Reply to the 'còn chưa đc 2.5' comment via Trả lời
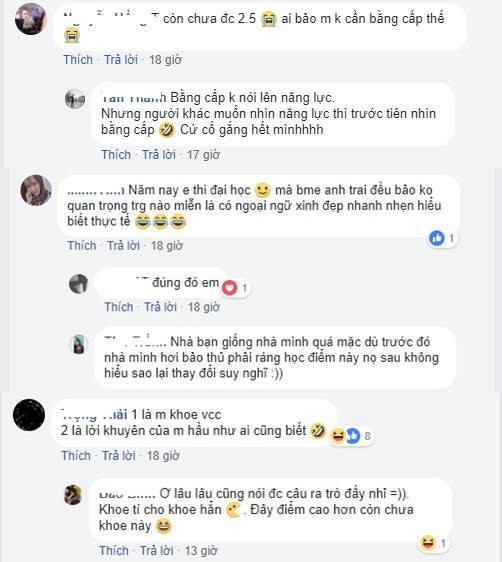The height and width of the screenshot is (562, 502). pyautogui.click(x=121, y=59)
